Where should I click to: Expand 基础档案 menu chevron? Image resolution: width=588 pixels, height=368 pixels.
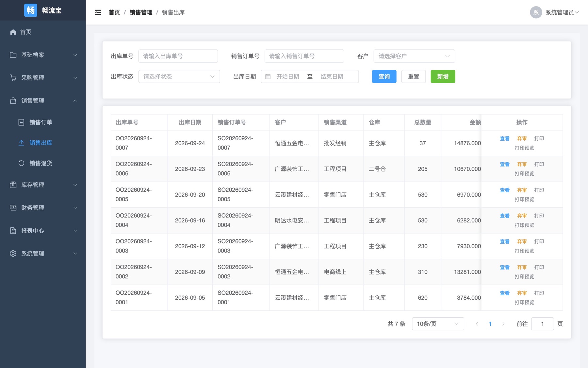point(75,55)
